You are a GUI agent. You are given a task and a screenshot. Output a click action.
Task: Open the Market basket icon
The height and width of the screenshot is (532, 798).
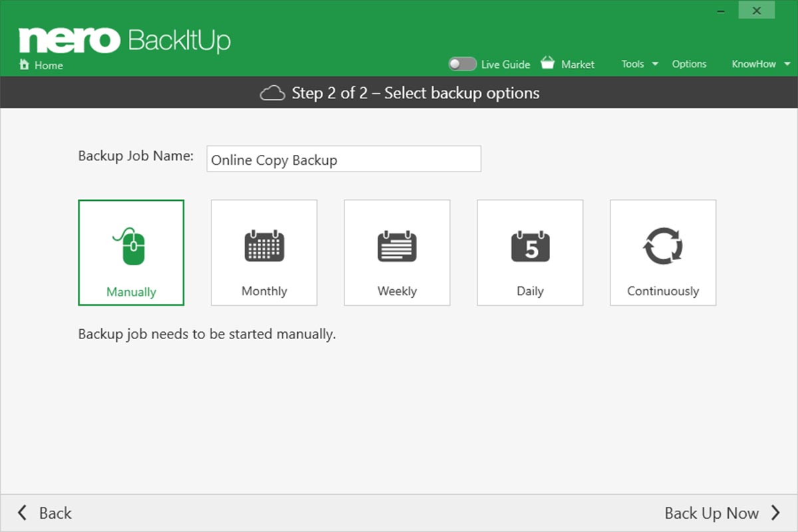[x=547, y=63]
